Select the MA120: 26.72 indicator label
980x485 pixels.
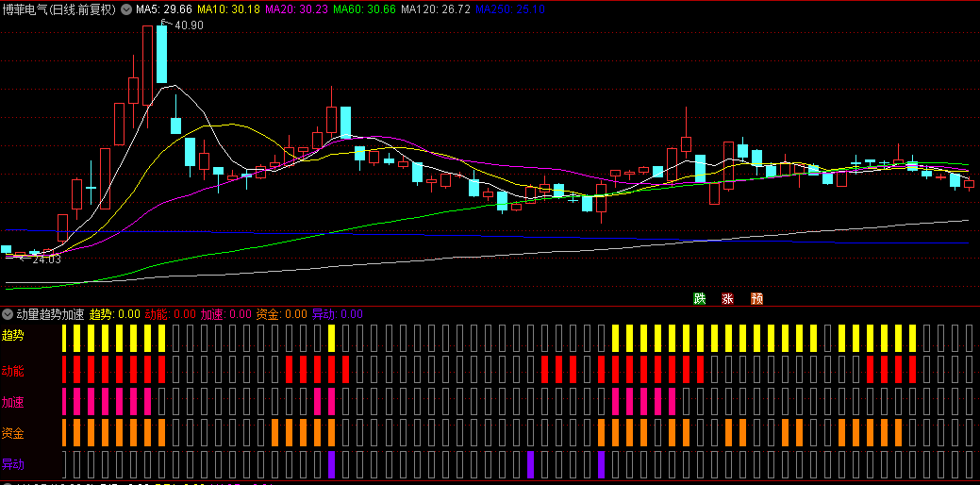point(436,8)
